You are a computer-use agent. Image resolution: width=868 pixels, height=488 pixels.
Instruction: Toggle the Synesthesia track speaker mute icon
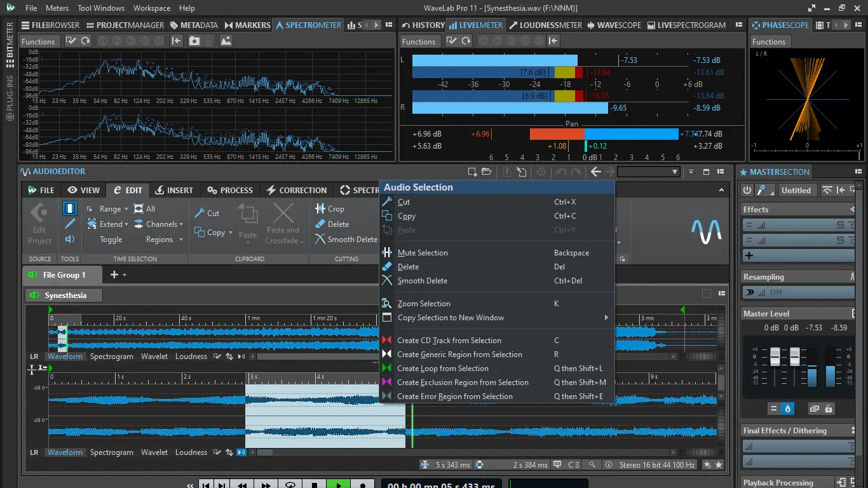(34, 295)
